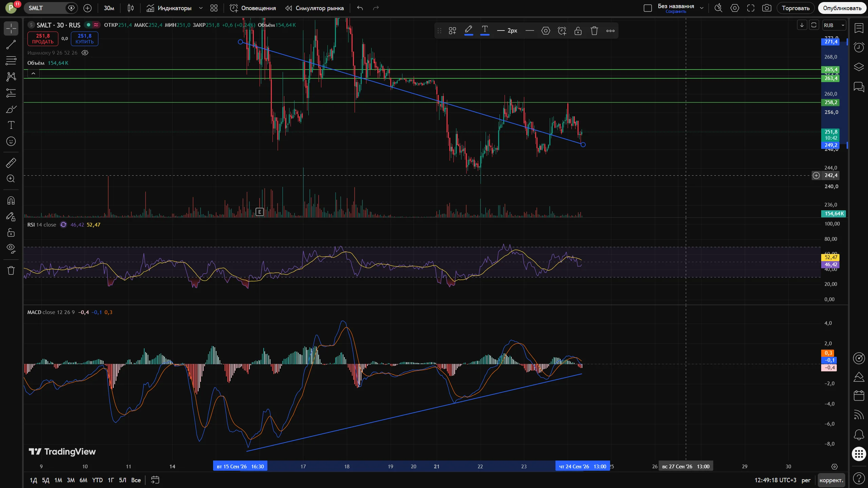The width and height of the screenshot is (868, 488).
Task: Open settings for the selected trend line
Action: (x=546, y=31)
